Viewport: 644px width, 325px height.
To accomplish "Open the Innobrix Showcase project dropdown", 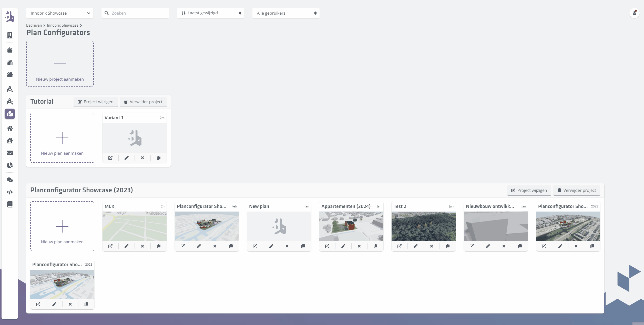I will [x=59, y=13].
